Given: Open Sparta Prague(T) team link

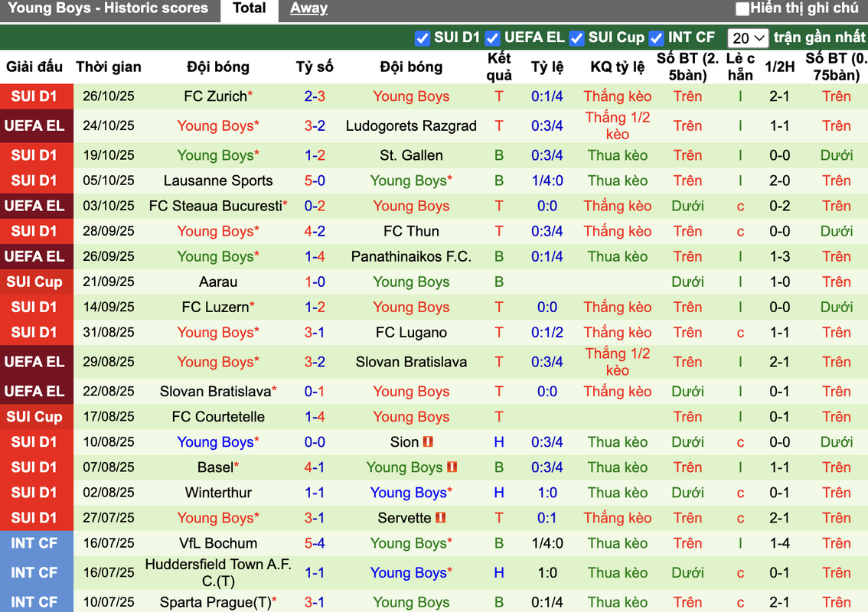Looking at the screenshot, I should point(215,602).
